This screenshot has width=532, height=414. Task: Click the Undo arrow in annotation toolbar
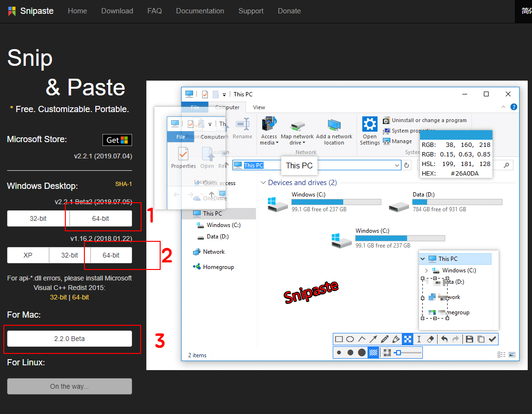[444, 339]
